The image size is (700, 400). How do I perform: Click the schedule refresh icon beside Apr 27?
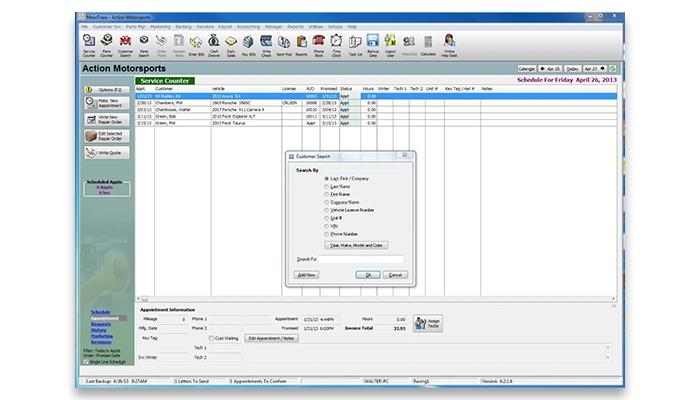coord(612,69)
